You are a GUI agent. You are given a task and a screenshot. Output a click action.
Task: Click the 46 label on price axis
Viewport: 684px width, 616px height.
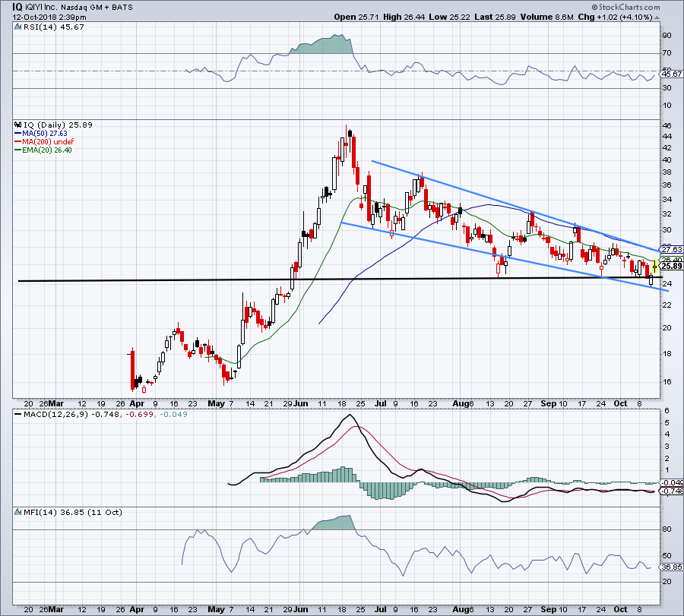(667, 125)
